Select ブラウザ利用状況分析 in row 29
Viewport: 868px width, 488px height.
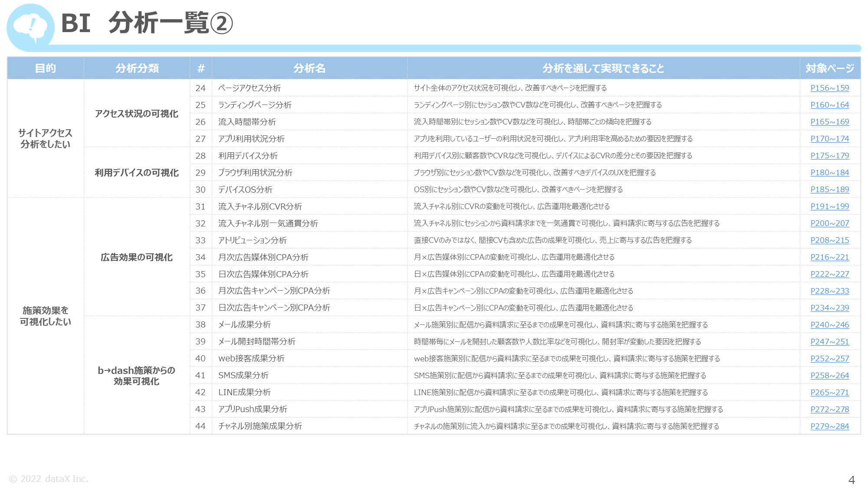click(255, 173)
